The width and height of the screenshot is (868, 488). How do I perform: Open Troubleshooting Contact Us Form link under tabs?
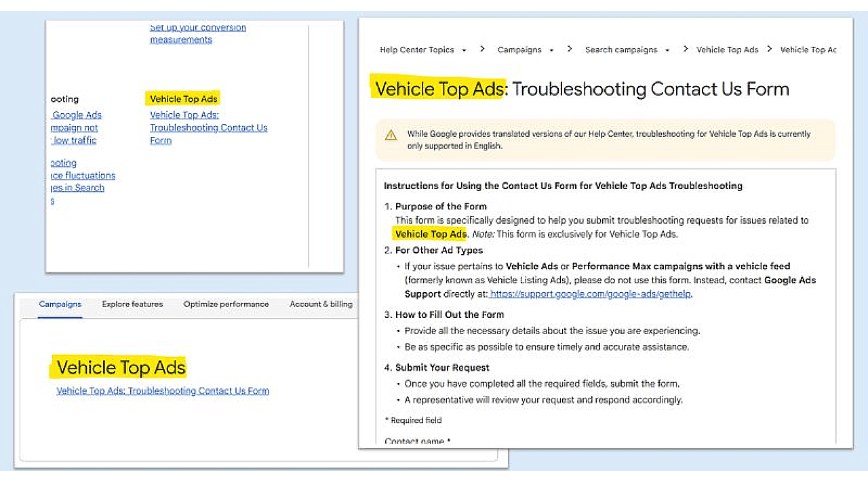click(163, 391)
